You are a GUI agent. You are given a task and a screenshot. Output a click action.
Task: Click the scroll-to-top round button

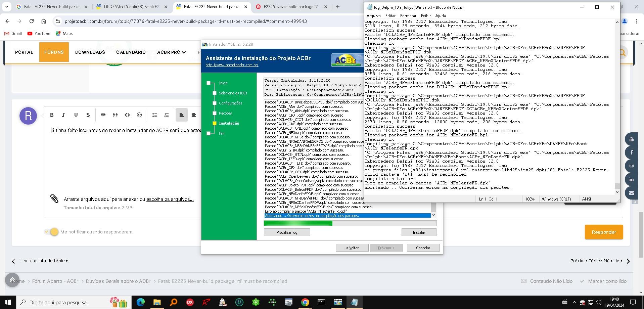point(12,280)
